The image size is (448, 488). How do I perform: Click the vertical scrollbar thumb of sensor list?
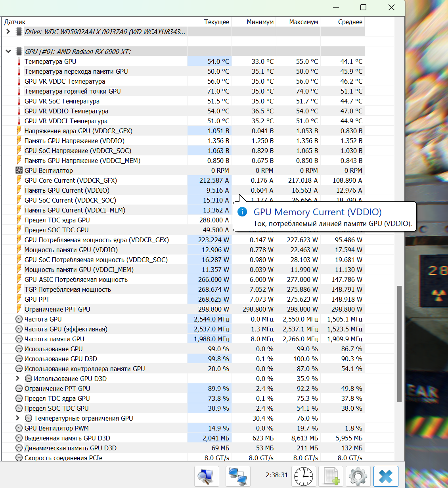coord(400,344)
